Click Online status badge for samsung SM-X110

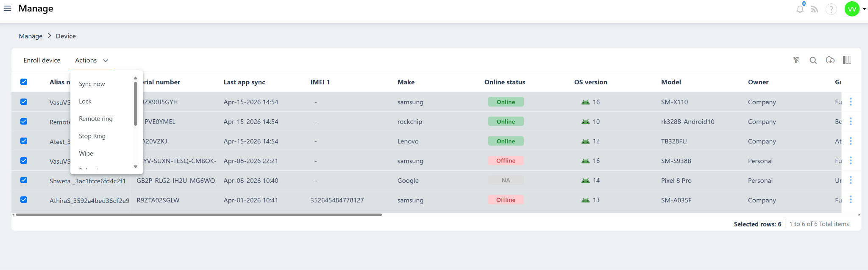(x=506, y=102)
